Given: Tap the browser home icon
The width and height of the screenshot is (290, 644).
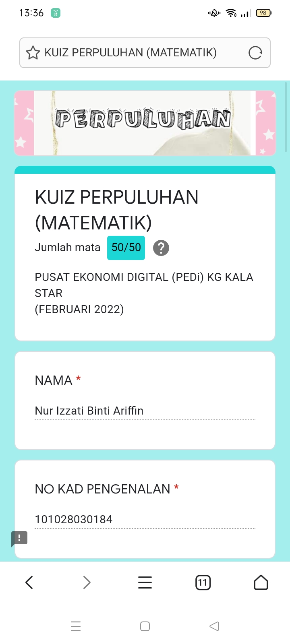Looking at the screenshot, I should click(x=261, y=582).
